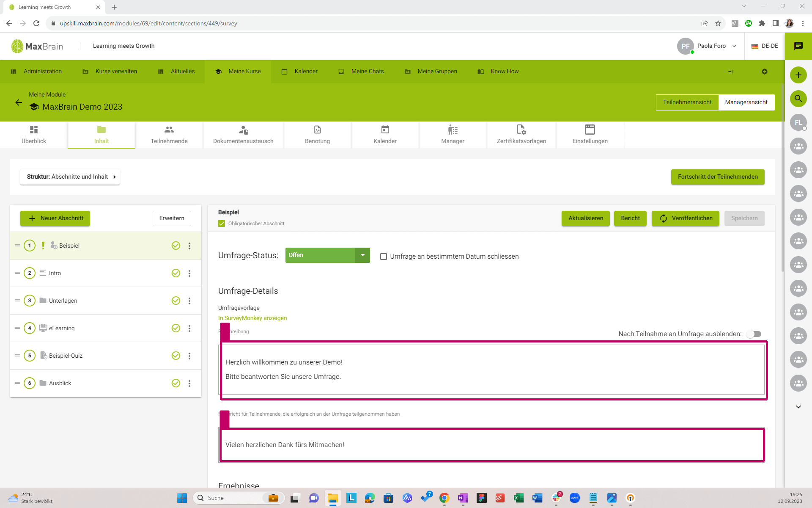This screenshot has height=508, width=812.
Task: Open the Einstellungen tab
Action: [x=590, y=135]
